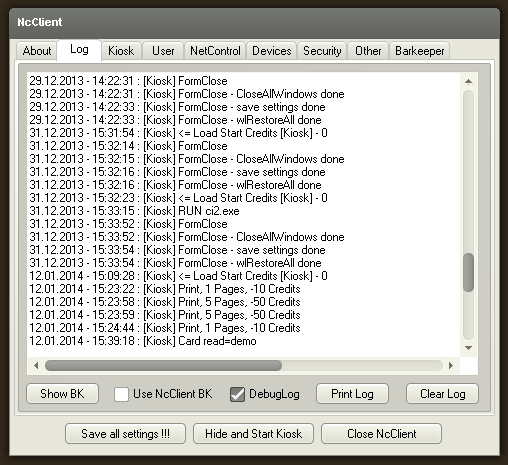
Task: Click Save all settings !!! button
Action: [x=125, y=434]
